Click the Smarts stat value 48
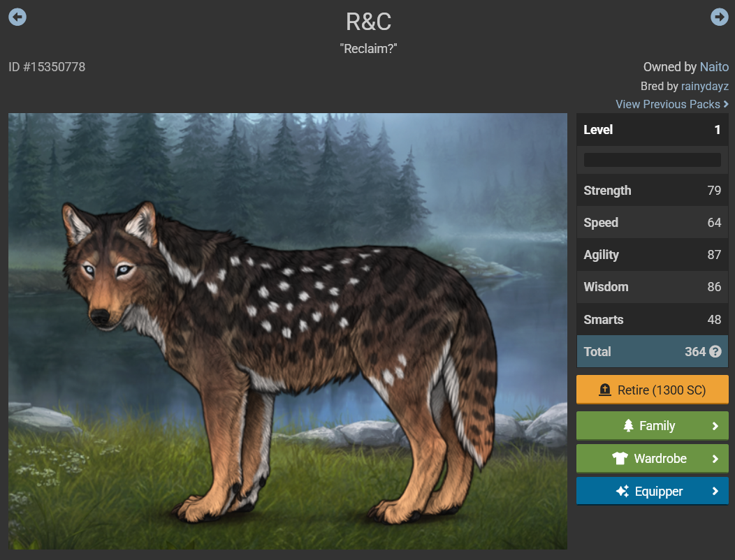This screenshot has width=735, height=560. [x=714, y=320]
